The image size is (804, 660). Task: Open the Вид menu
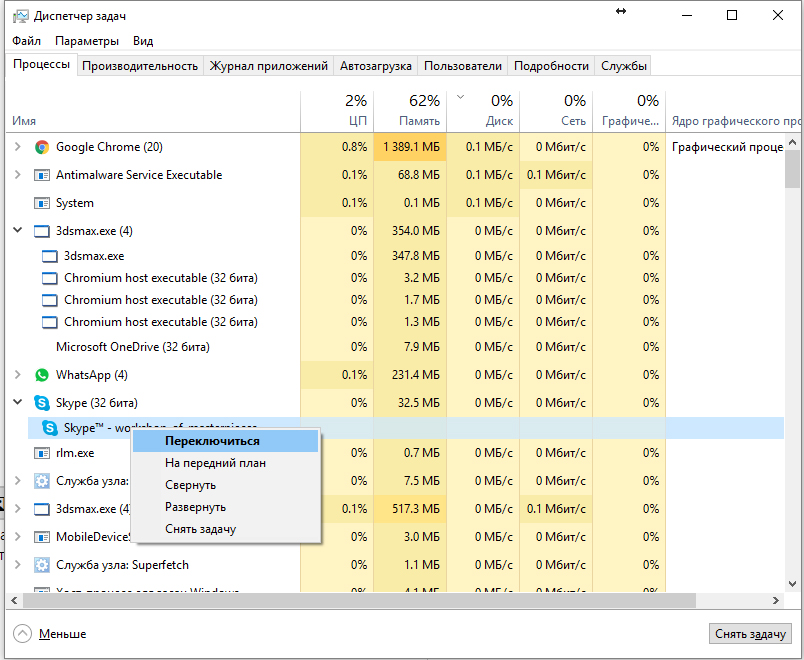tap(143, 41)
